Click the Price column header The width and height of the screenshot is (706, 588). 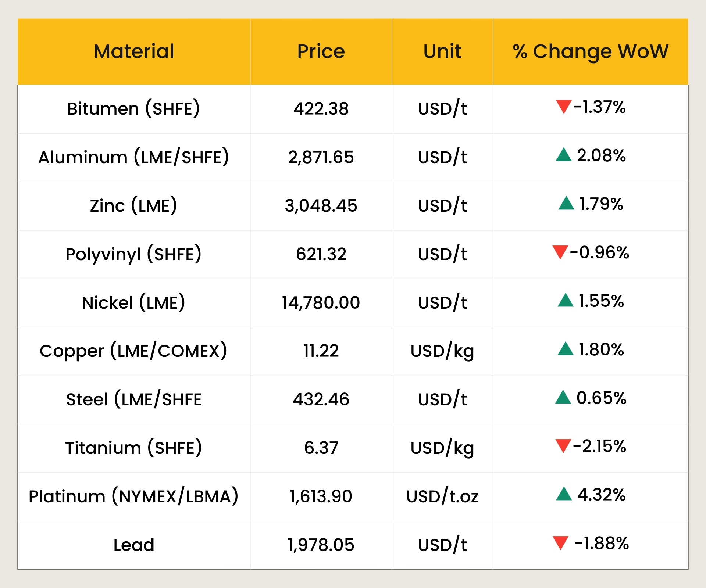click(321, 51)
